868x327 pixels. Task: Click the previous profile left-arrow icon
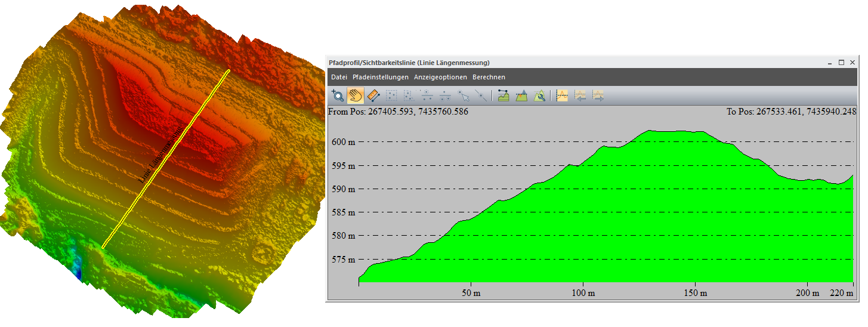[x=580, y=95]
